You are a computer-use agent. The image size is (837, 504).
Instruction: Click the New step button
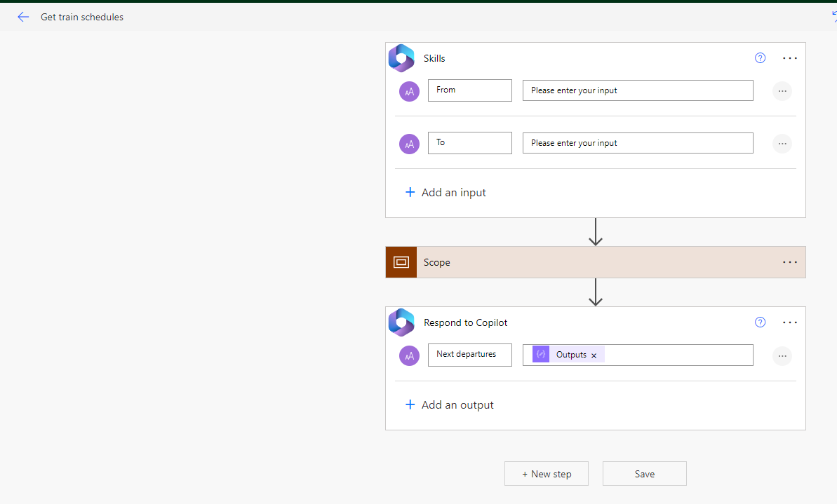546,474
